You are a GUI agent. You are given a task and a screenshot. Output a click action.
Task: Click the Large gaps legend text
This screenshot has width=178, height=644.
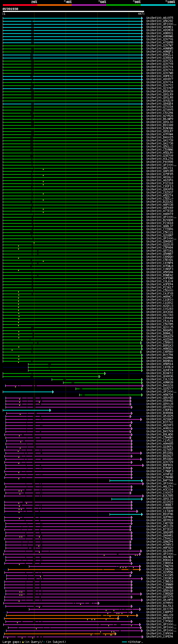34,641
